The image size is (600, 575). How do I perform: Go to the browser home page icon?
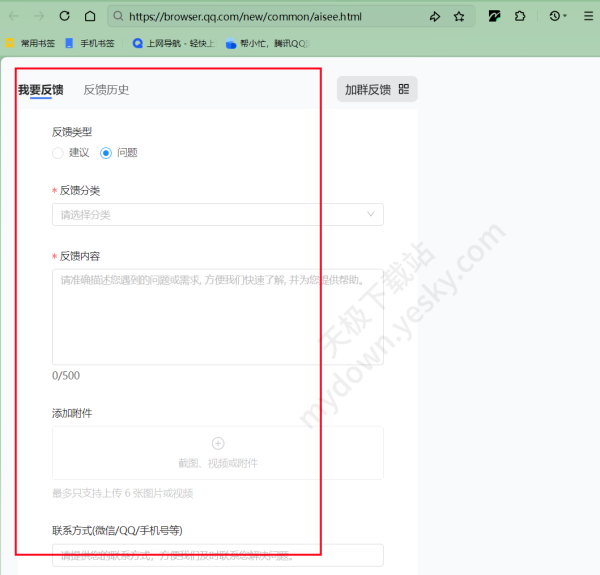coord(90,17)
